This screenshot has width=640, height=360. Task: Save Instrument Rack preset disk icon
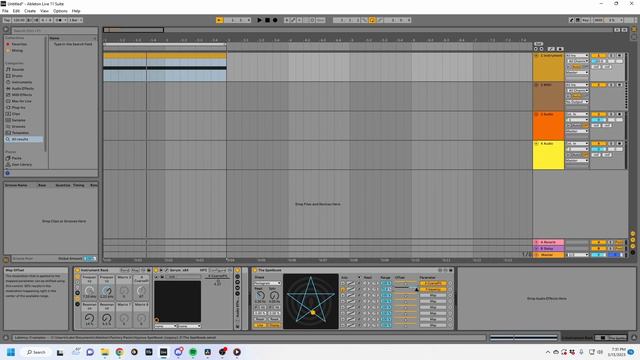(149, 270)
